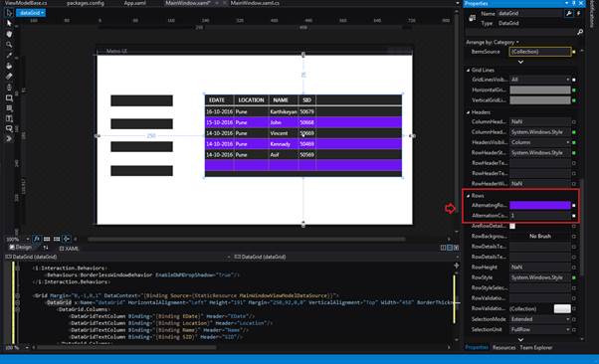This screenshot has height=364, width=599.
Task: Click the ItemsSource property marker square
Action: (x=574, y=52)
